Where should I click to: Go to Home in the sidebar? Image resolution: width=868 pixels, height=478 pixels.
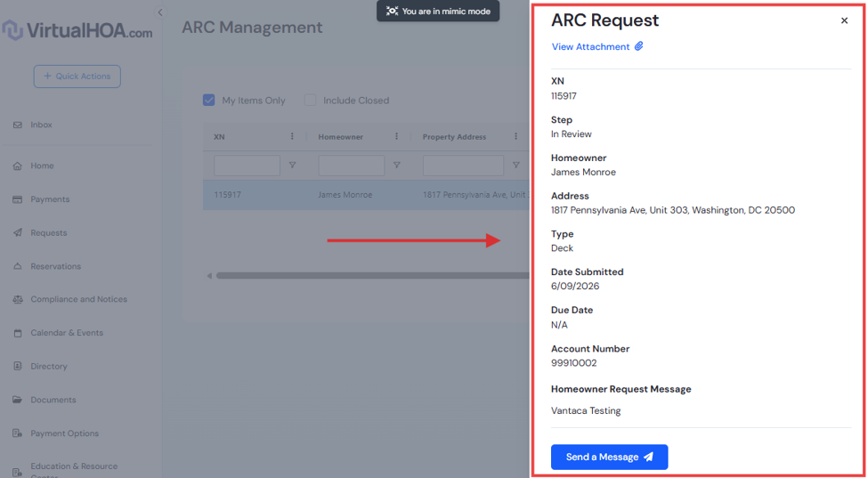click(42, 166)
